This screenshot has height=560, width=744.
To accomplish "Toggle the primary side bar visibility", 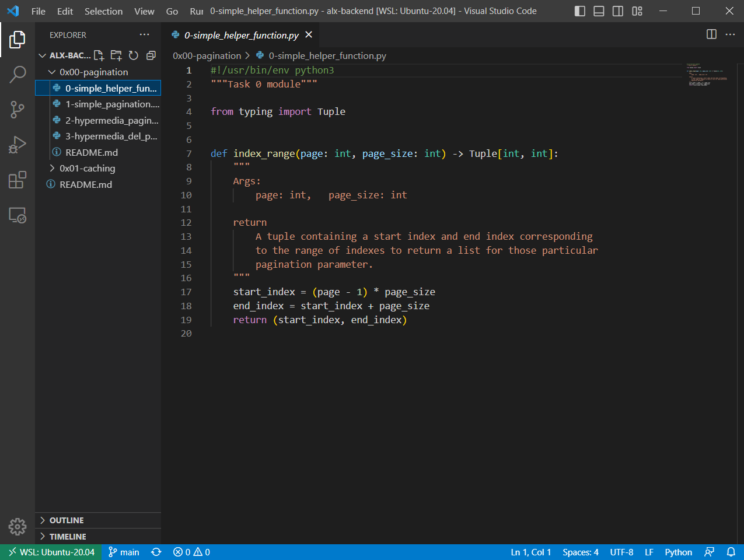I will 580,11.
